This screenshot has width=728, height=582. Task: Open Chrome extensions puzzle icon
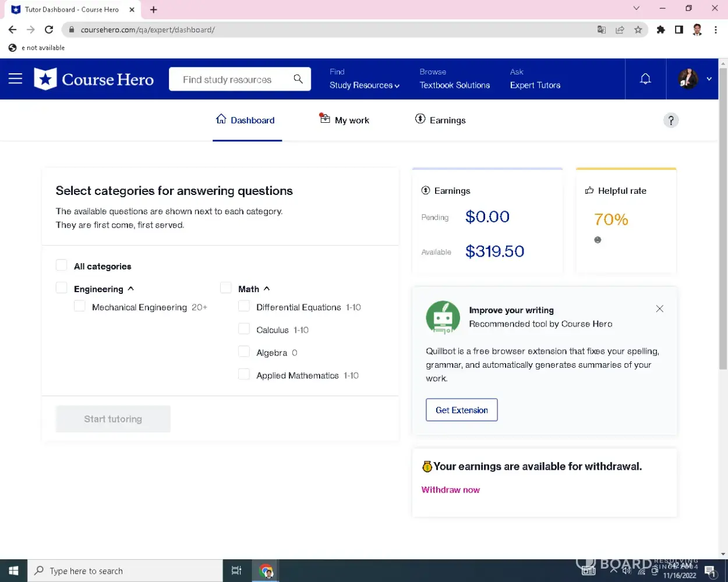click(x=660, y=30)
